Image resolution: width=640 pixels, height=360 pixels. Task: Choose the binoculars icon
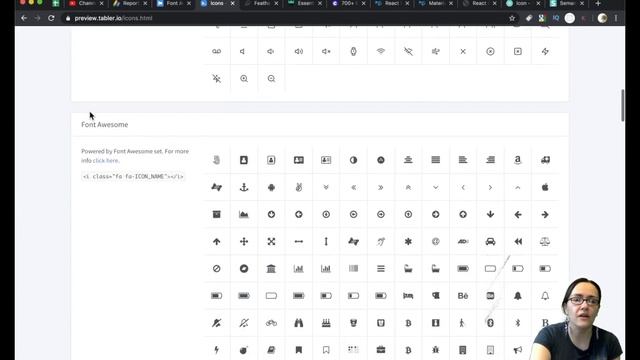298,323
